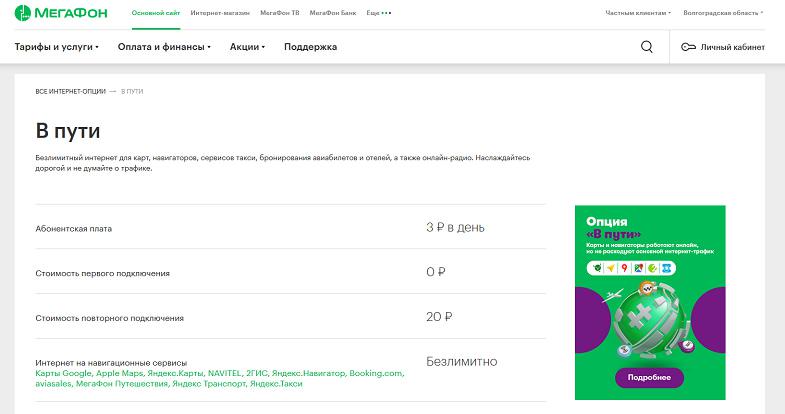Expand the Еще menu with dots

[378, 13]
